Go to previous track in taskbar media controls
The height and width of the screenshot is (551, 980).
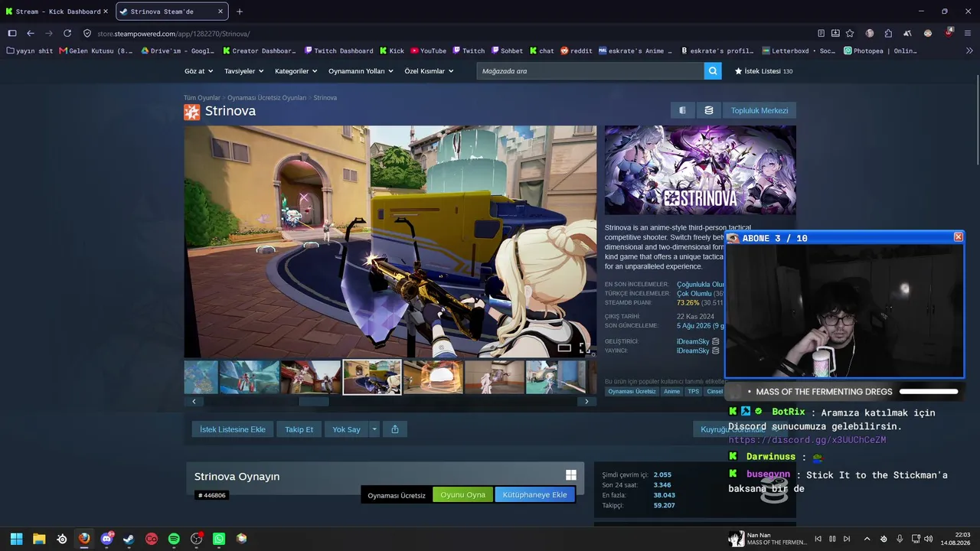[818, 539]
